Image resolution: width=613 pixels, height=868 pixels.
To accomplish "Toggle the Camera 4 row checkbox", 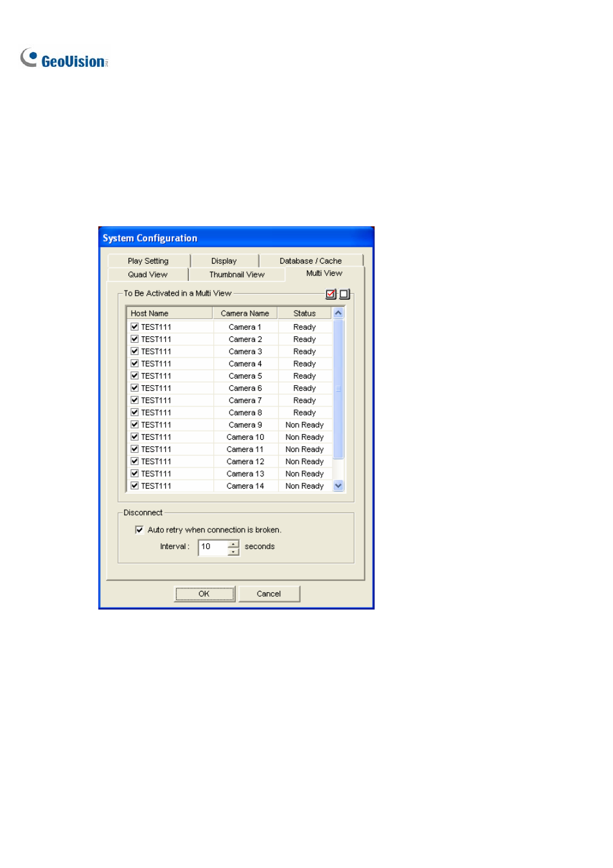I will tap(135, 363).
